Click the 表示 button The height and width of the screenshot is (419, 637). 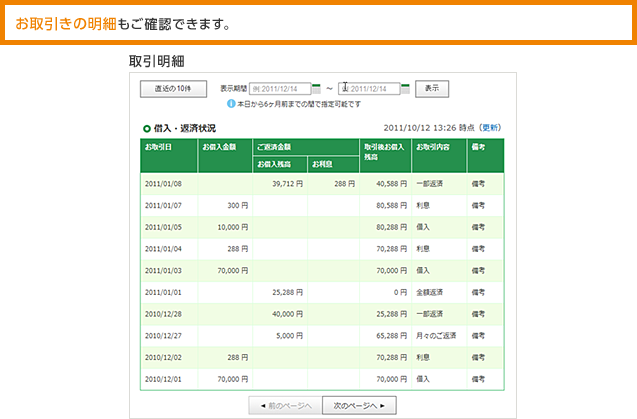click(x=432, y=89)
